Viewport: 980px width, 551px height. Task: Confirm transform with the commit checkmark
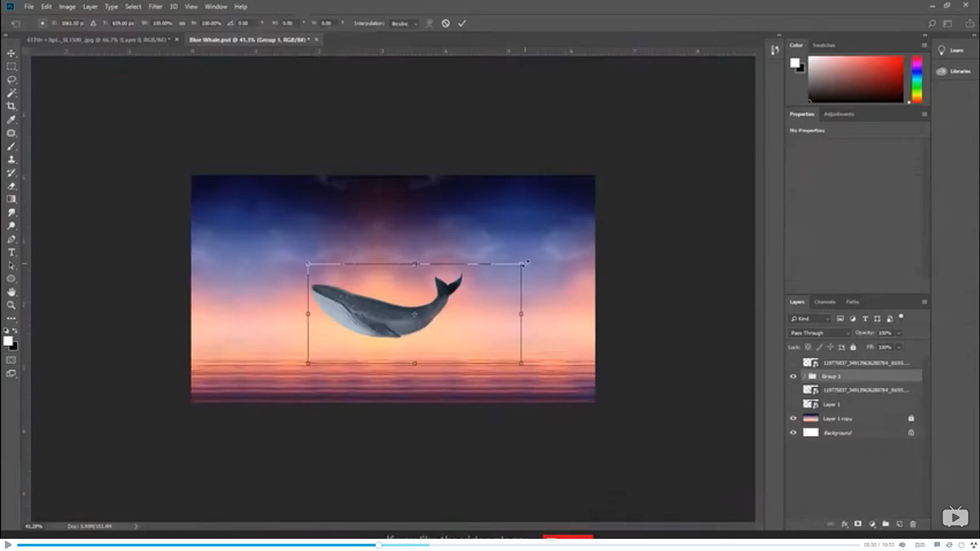462,23
